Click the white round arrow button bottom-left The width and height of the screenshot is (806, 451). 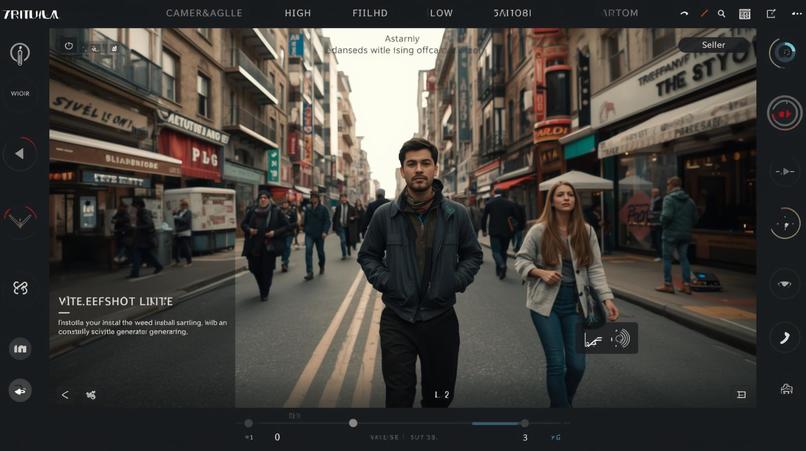tap(20, 391)
